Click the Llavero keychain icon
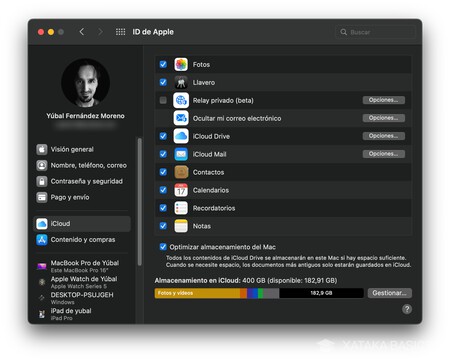This screenshot has height=361, width=450. pos(181,82)
